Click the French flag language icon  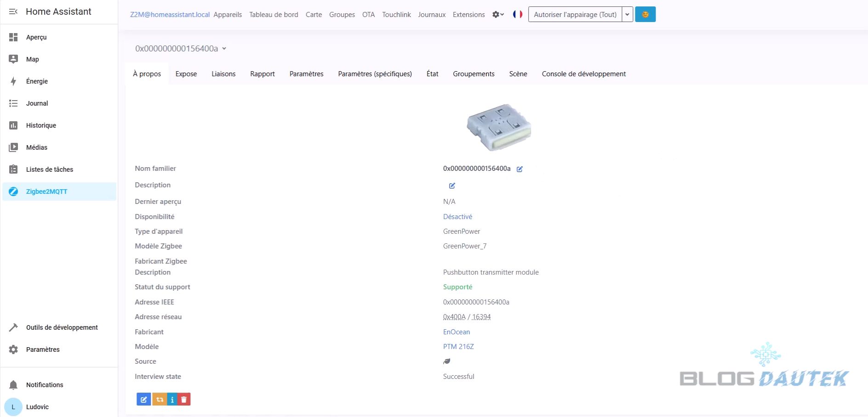tap(517, 14)
